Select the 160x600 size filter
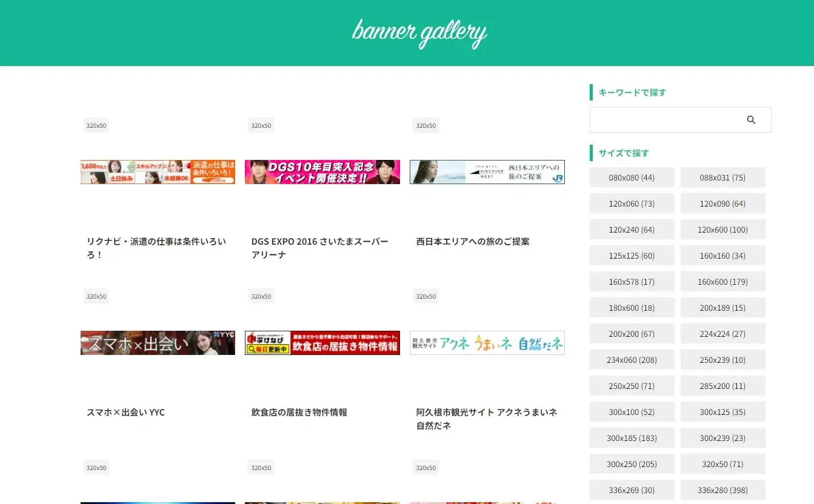814x504 pixels. tap(722, 281)
